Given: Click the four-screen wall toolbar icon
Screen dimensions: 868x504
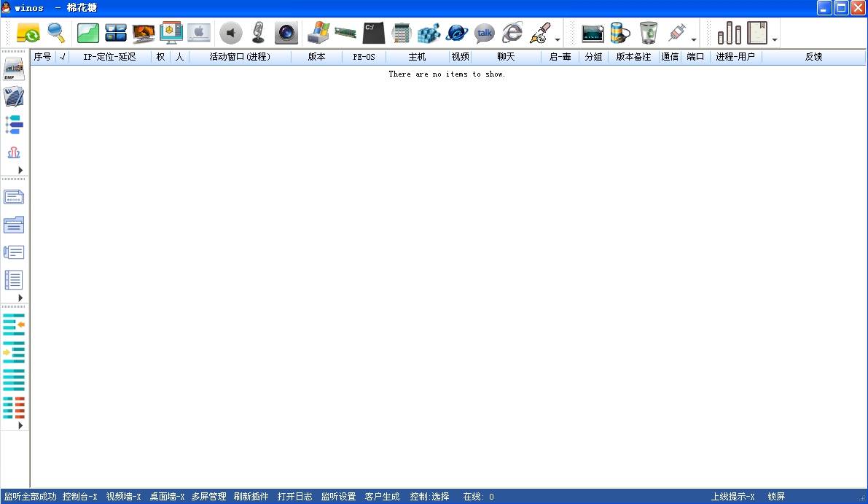Looking at the screenshot, I should tap(116, 34).
